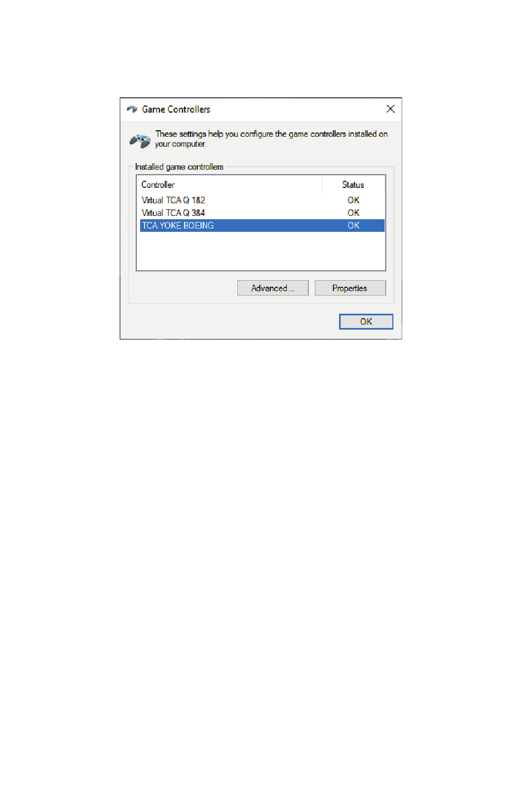
Task: Click OK status of Virtual TCA Q 3&4
Action: coord(353,213)
